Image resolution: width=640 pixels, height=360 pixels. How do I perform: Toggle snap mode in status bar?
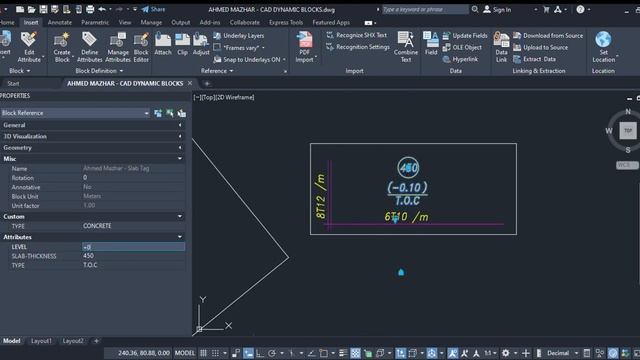[x=215, y=353]
